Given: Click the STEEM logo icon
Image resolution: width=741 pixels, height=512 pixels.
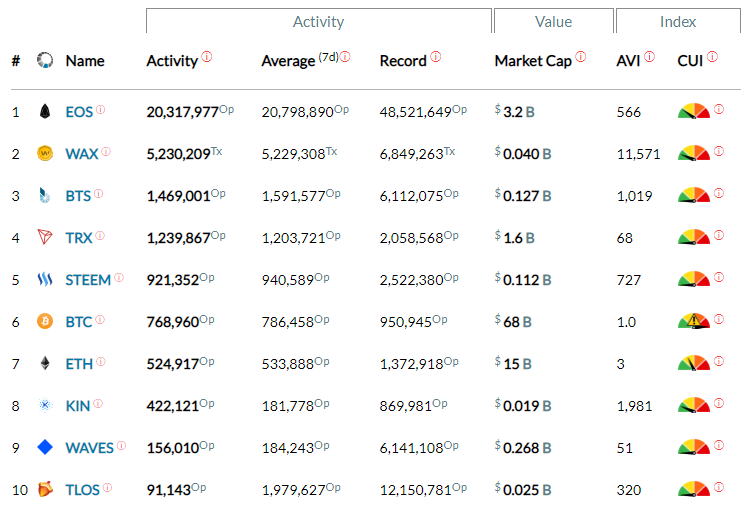Looking at the screenshot, I should tap(44, 279).
